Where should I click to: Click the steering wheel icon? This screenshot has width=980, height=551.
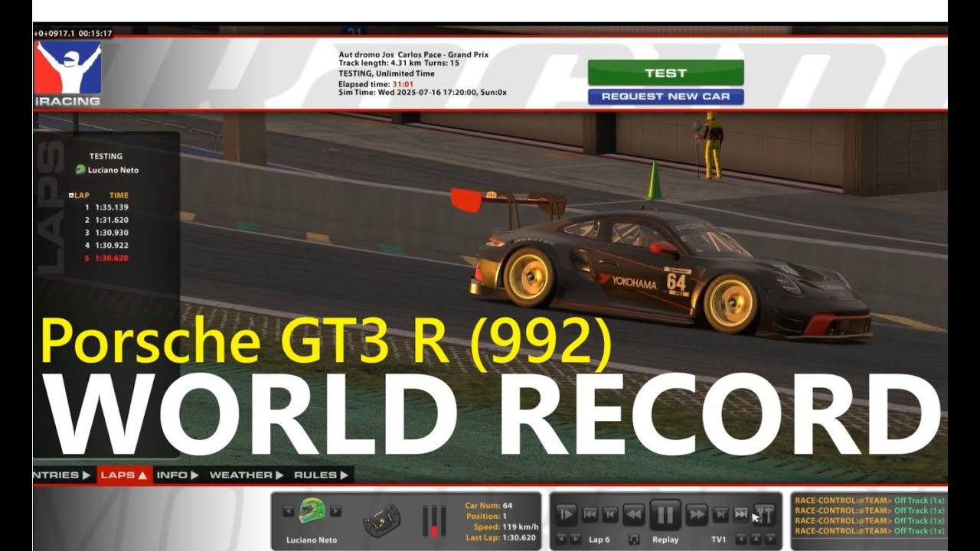point(382,520)
